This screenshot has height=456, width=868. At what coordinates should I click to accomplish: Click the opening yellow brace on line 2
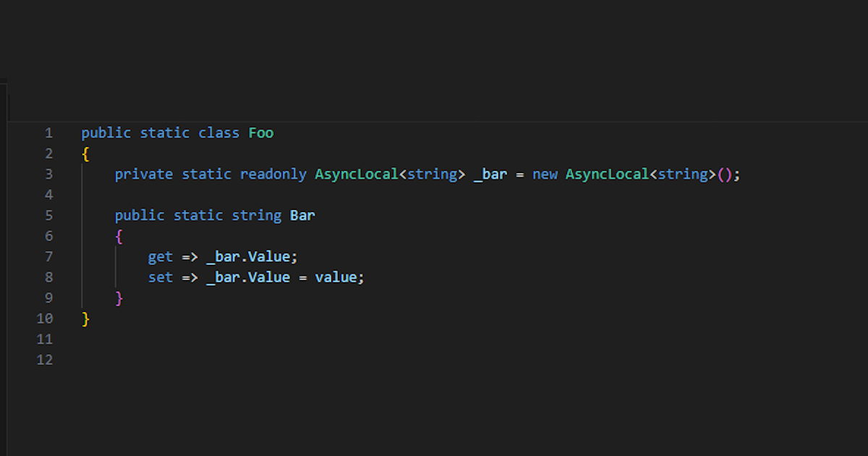tap(85, 154)
